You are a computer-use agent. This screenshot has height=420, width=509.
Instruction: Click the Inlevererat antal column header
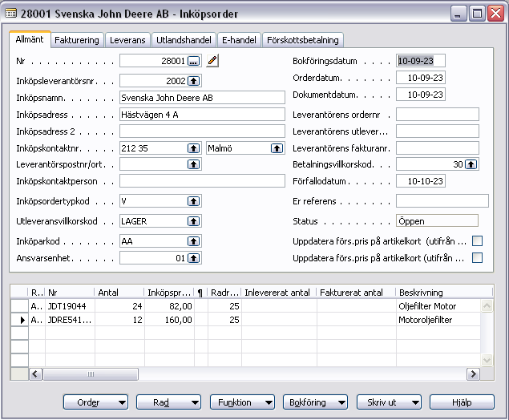pos(279,293)
